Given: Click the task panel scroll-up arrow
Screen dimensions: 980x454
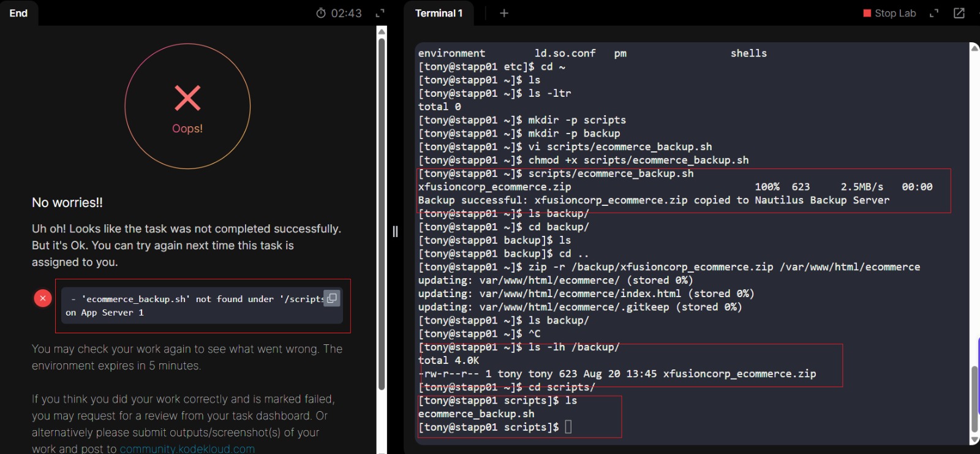Looking at the screenshot, I should pos(382,31).
